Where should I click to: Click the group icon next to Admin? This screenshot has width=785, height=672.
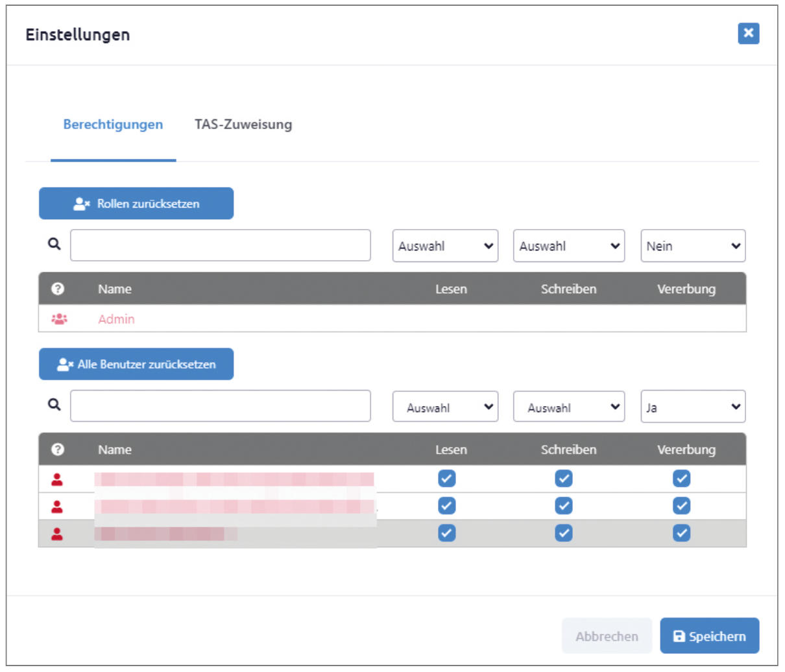(59, 319)
